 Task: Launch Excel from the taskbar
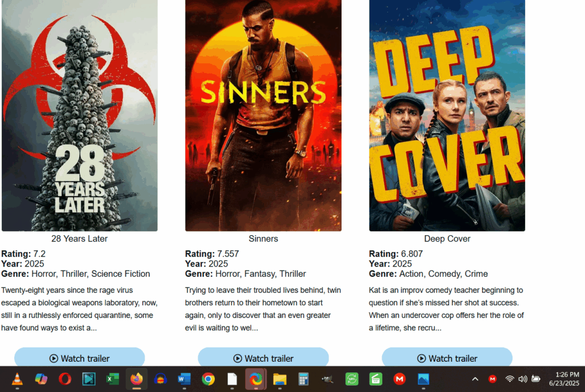point(113,379)
